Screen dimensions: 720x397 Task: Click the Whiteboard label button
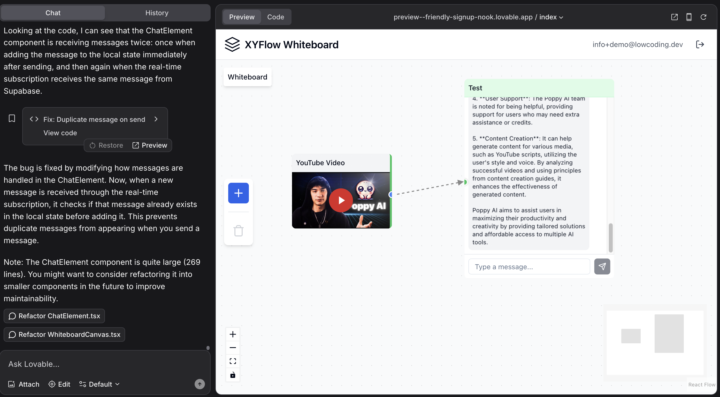pos(248,77)
